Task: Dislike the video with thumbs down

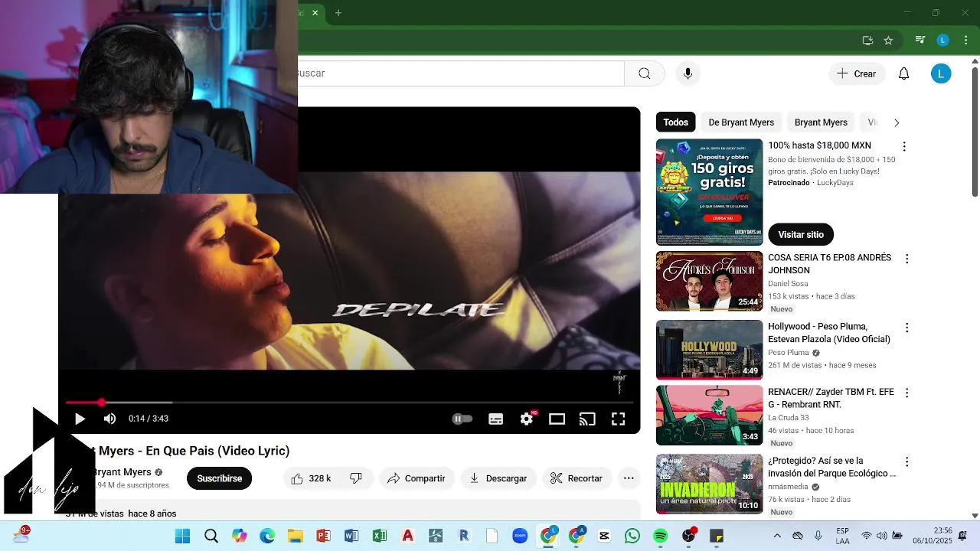Action: tap(356, 478)
